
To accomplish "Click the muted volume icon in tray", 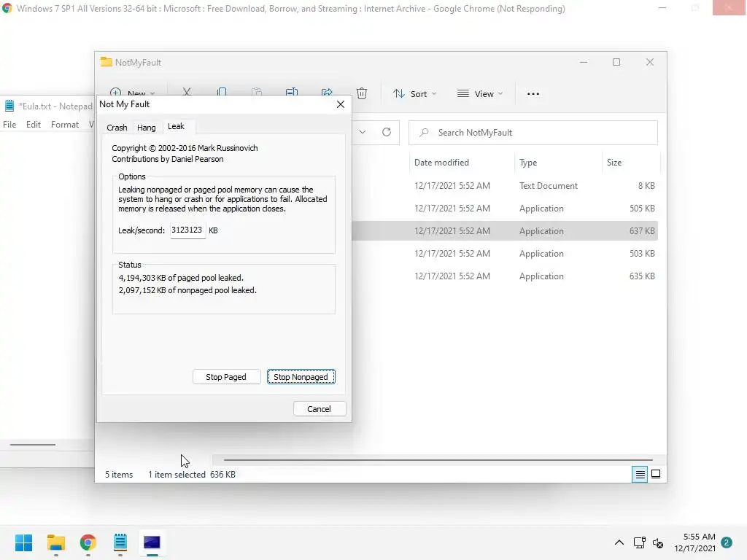I will coord(658,542).
